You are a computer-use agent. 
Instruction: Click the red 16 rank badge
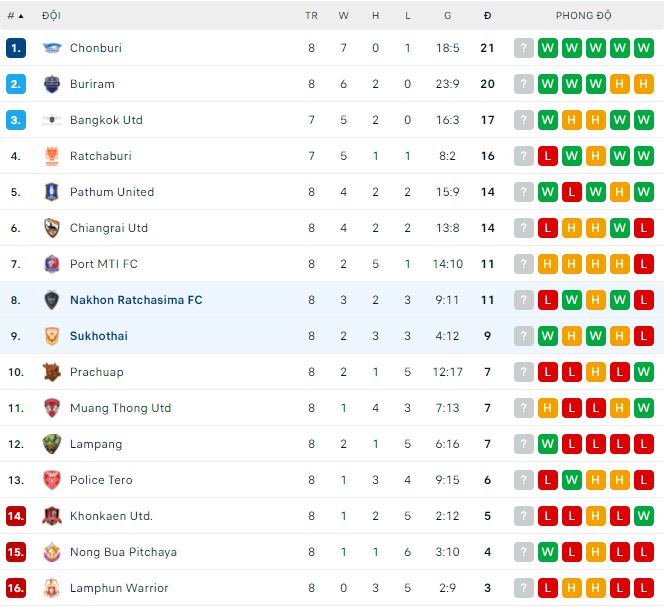point(15,588)
